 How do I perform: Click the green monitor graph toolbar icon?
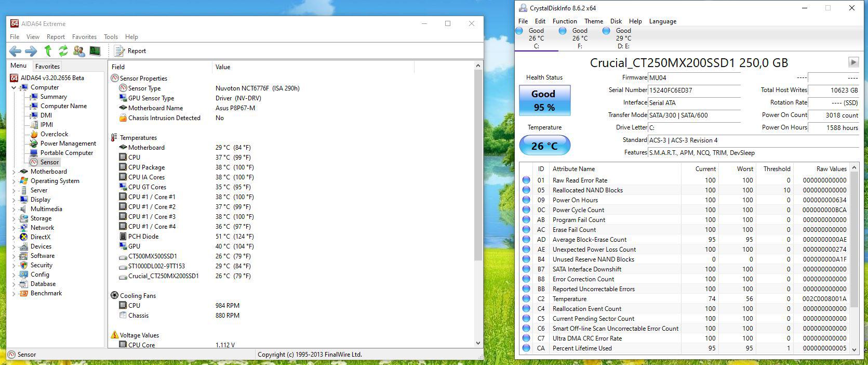pyautogui.click(x=95, y=51)
